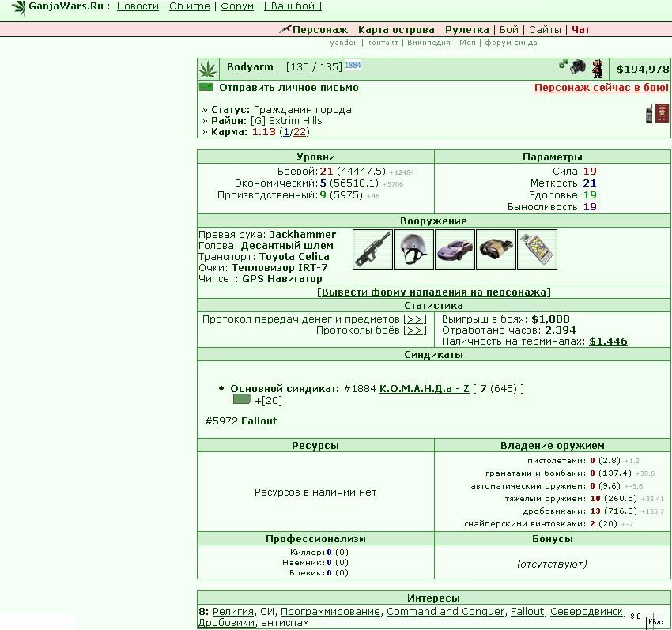Open the paratrooper helmet thumbnail
This screenshot has width=672, height=630.
point(413,250)
